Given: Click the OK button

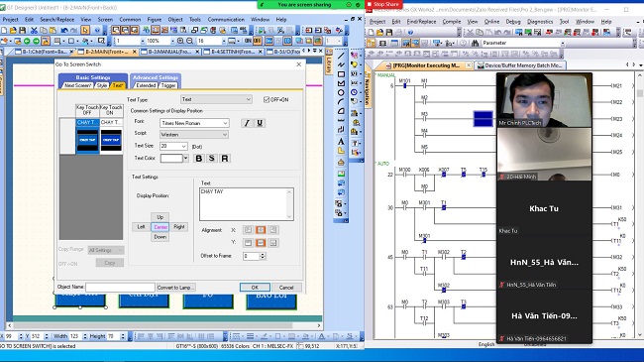Looking at the screenshot, I should pyautogui.click(x=255, y=288).
